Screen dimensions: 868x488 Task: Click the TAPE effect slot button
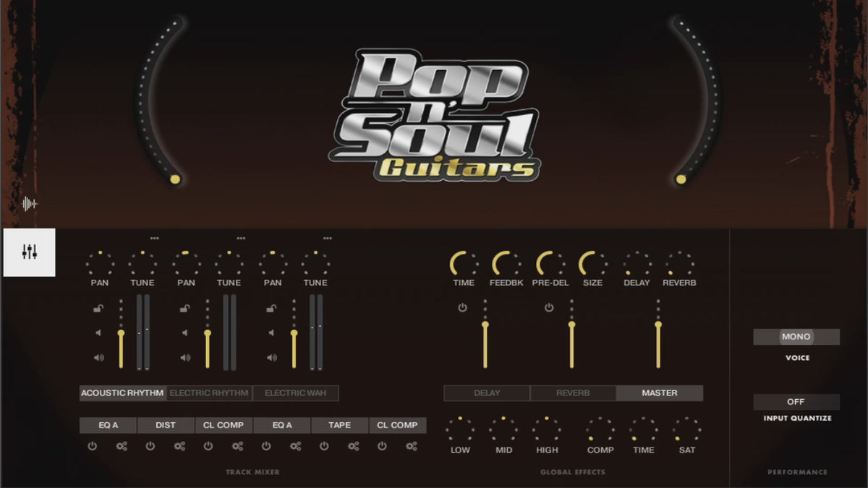pos(339,425)
